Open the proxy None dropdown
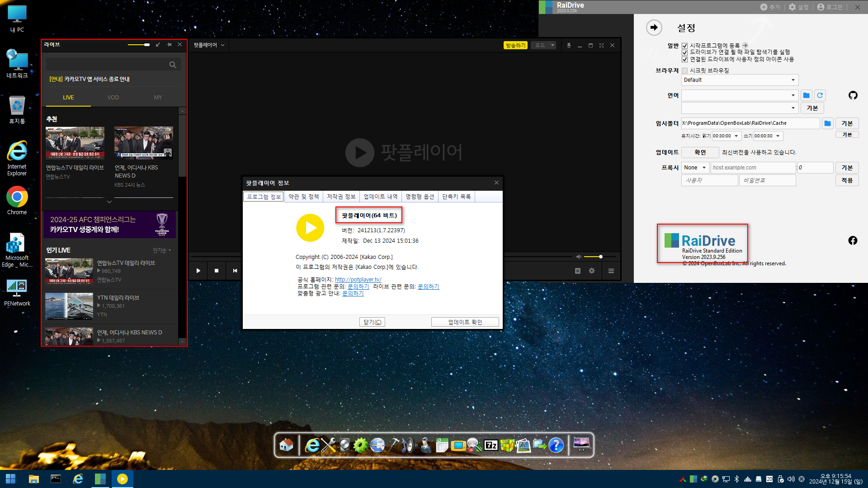 coord(695,168)
